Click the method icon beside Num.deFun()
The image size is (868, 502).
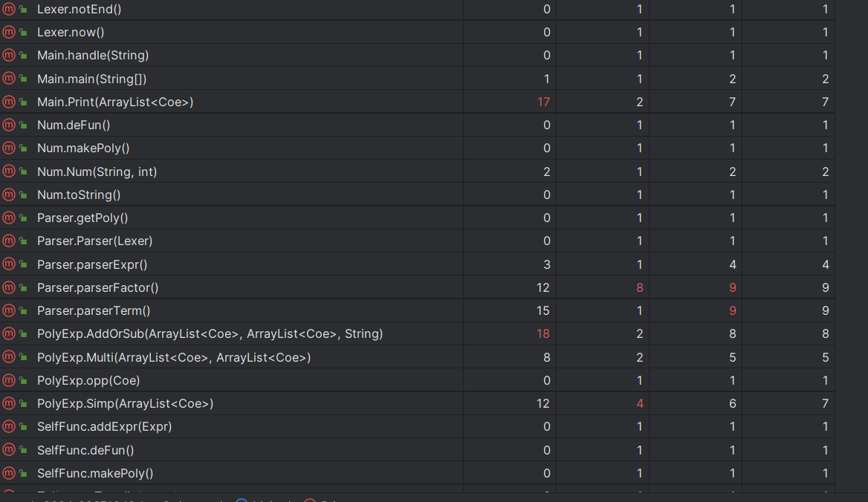9,125
